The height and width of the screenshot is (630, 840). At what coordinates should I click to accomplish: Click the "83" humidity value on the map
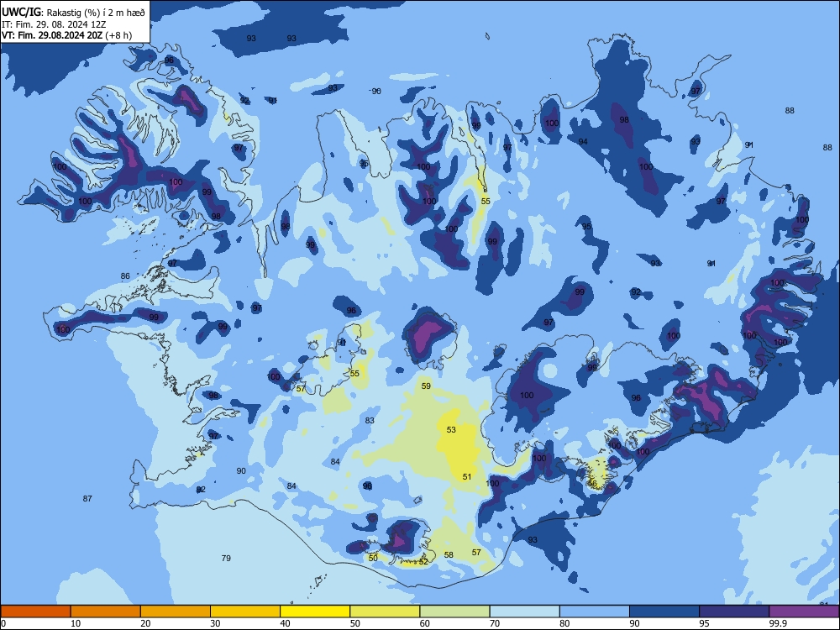pyautogui.click(x=370, y=421)
